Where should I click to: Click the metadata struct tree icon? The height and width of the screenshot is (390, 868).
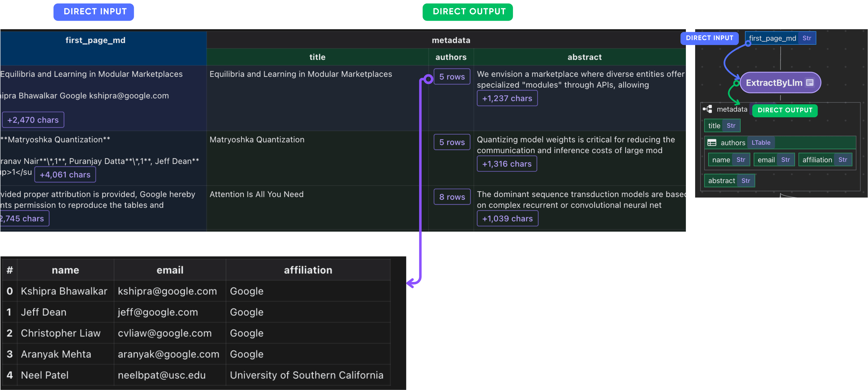[x=708, y=109]
